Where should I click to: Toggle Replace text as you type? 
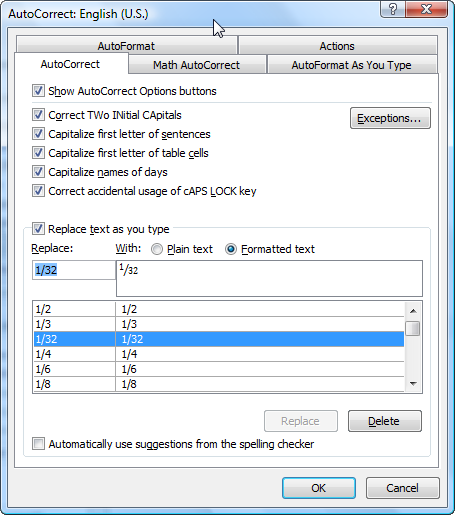pos(38,229)
